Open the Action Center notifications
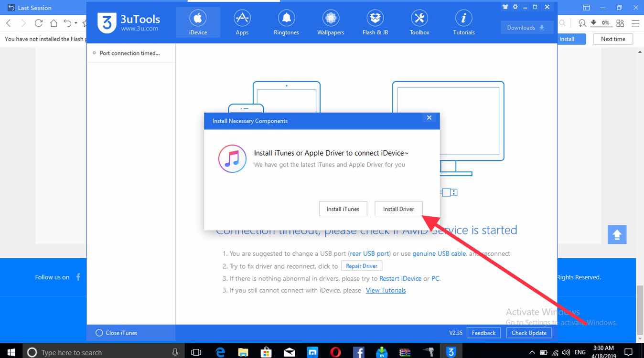This screenshot has width=644, height=358. [628, 352]
